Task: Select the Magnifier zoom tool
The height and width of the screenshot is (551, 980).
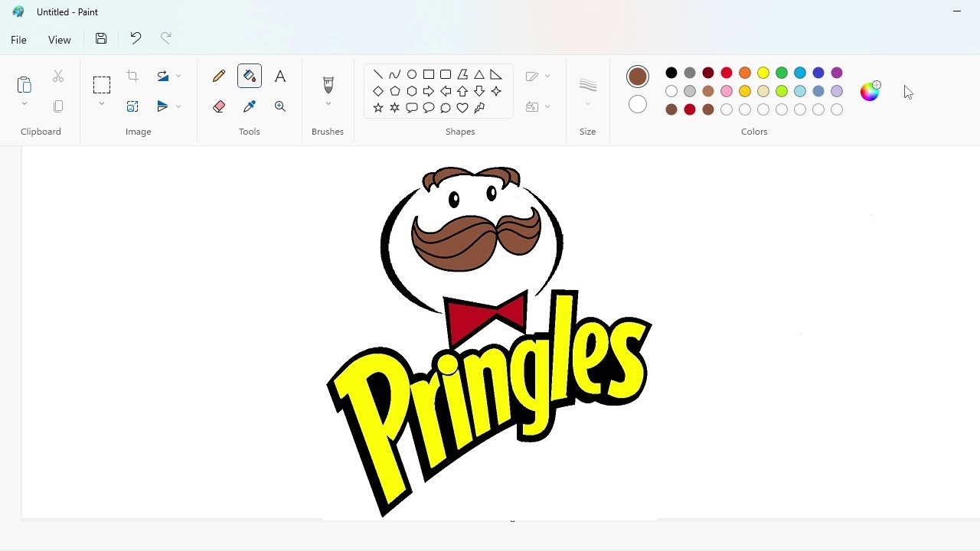Action: 280,106
